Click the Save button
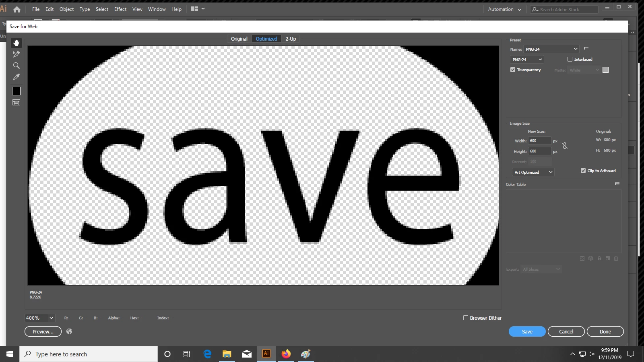 pos(527,331)
